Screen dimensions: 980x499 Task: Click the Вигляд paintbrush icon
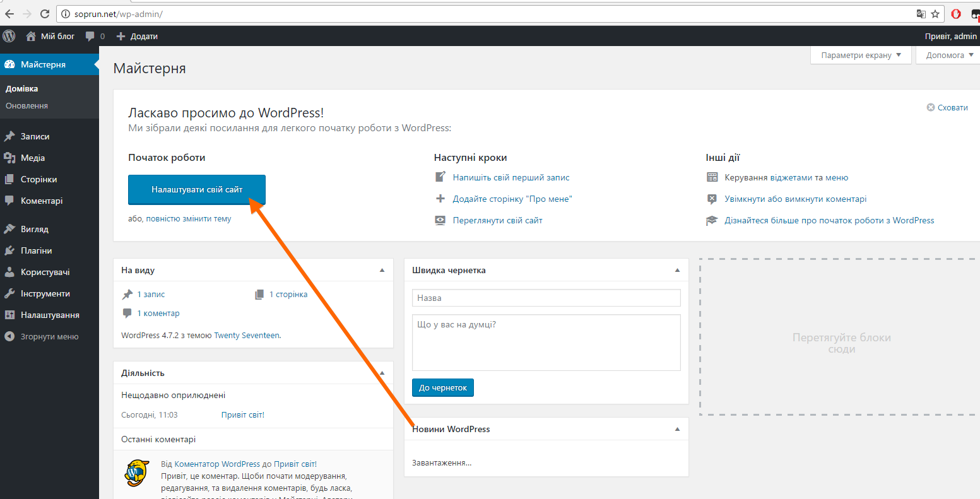click(x=9, y=229)
